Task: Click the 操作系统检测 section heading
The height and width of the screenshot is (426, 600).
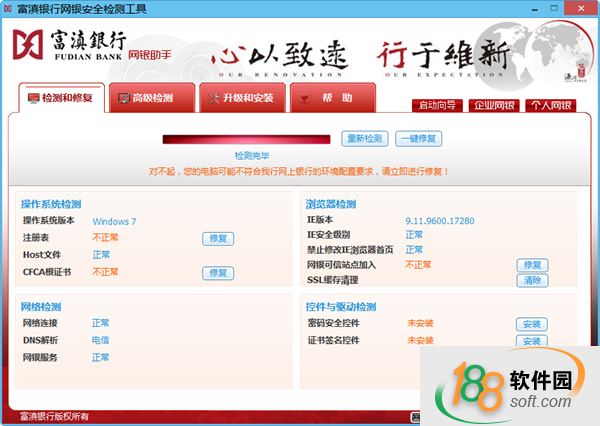Action: 51,204
